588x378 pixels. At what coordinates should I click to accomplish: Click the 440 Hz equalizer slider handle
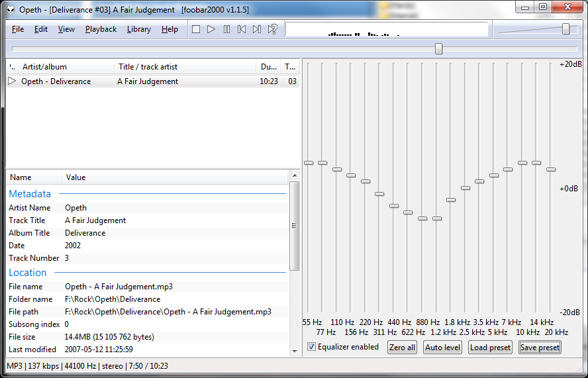(x=394, y=206)
